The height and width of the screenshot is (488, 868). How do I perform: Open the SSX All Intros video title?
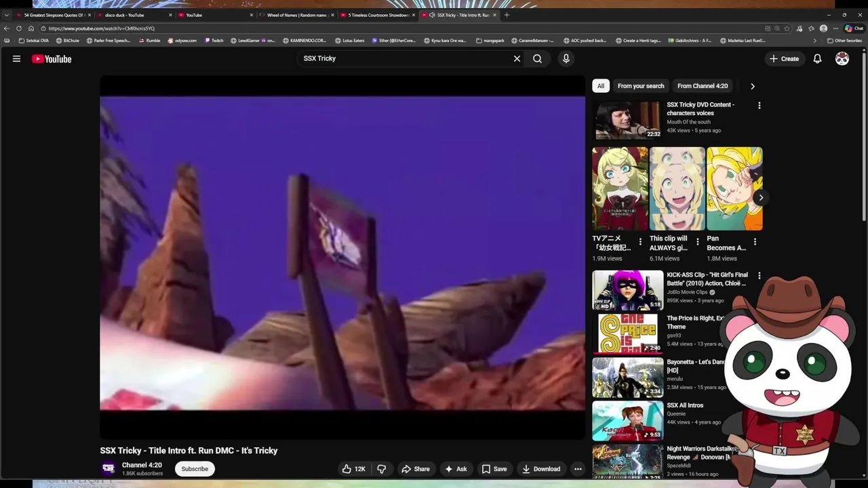pos(685,405)
